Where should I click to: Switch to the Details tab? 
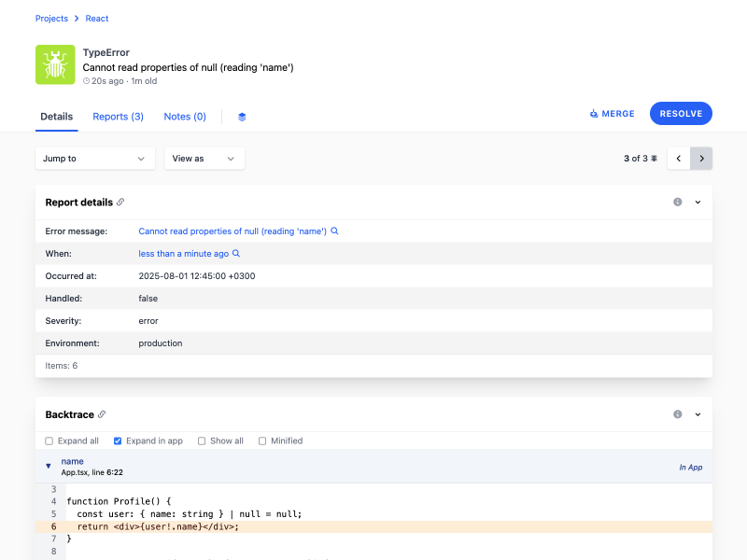[x=57, y=117]
